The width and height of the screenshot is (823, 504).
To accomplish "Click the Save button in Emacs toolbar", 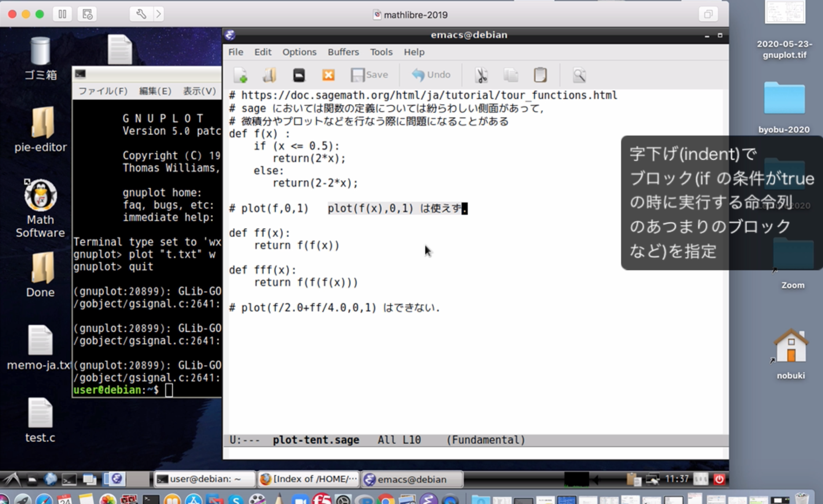I will point(369,75).
